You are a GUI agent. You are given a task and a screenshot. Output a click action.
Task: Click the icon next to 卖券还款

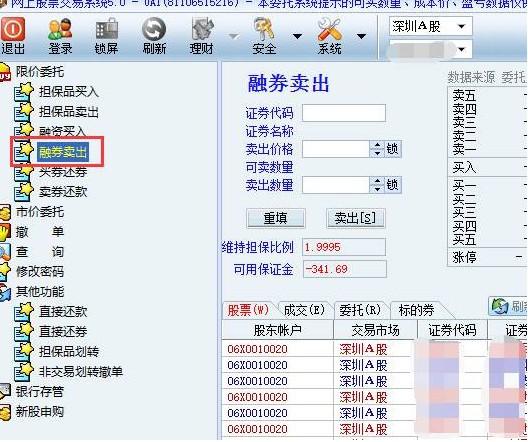coord(24,192)
